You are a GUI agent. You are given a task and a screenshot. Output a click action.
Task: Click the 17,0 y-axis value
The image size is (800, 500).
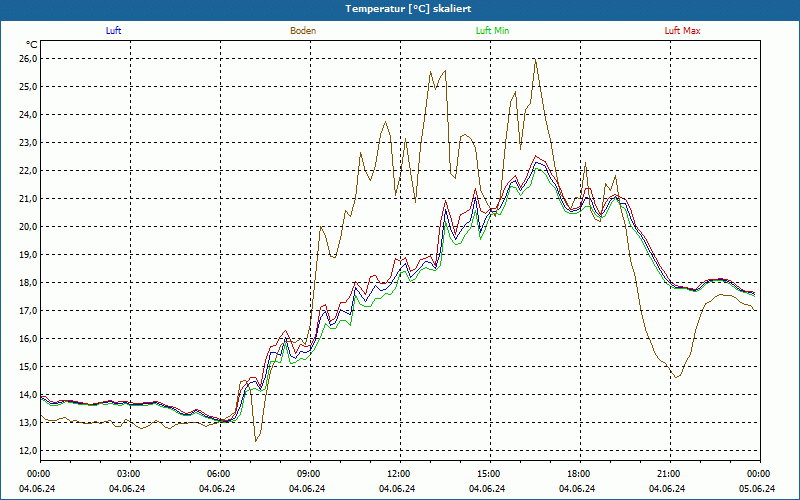coord(29,311)
